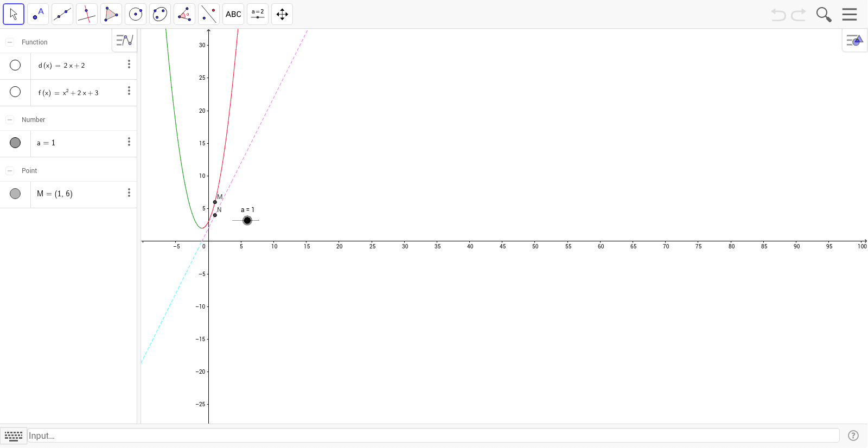Viewport: 868px width, 448px height.
Task: Toggle visibility of f(x) = x²+2x+3
Action: point(15,92)
